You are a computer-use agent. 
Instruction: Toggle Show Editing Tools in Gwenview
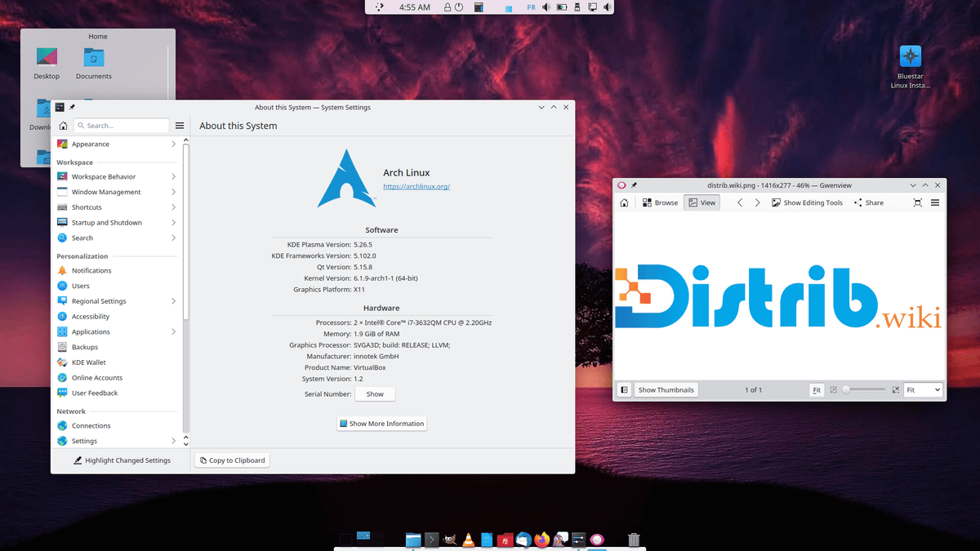tap(807, 202)
